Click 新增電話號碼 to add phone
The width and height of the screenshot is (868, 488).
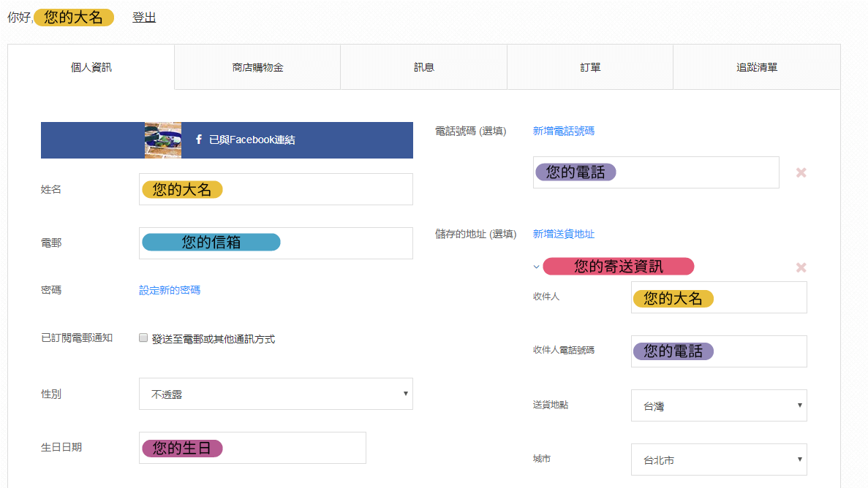click(563, 131)
